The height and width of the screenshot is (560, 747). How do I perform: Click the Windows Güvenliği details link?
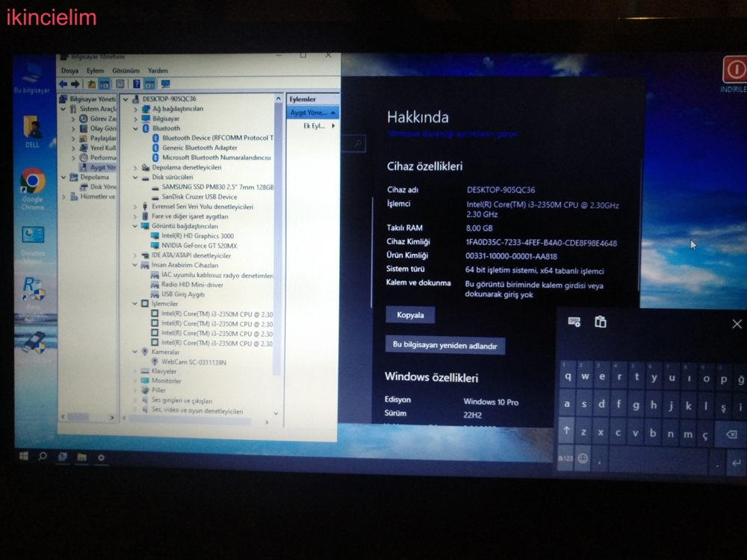click(x=453, y=134)
